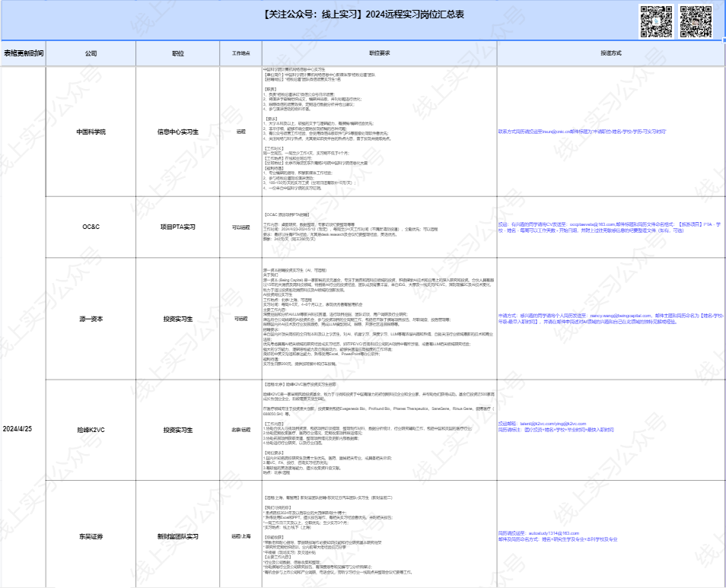The width and height of the screenshot is (726, 588).
Task: Select the 源一资本 job requirements cell
Action: [380, 319]
